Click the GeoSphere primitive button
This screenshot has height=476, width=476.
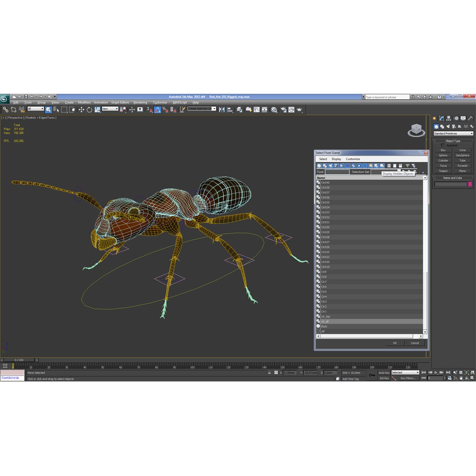(x=462, y=156)
